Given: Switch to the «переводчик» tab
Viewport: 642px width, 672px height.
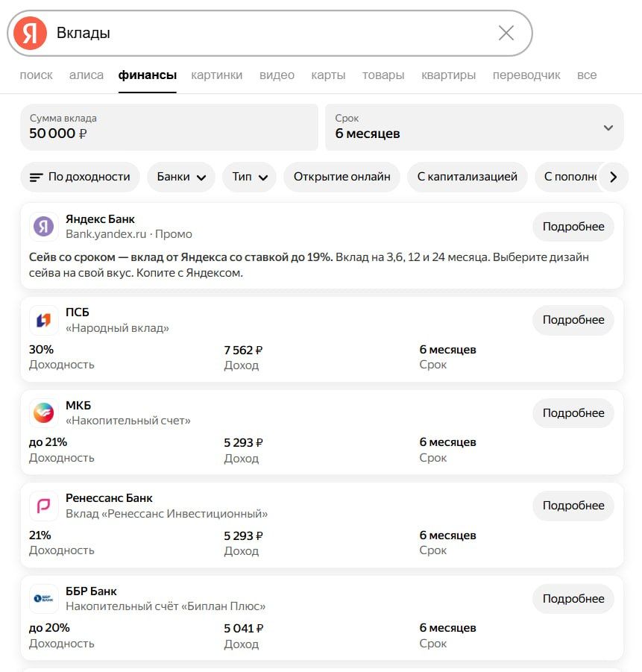Looking at the screenshot, I should click(x=526, y=75).
